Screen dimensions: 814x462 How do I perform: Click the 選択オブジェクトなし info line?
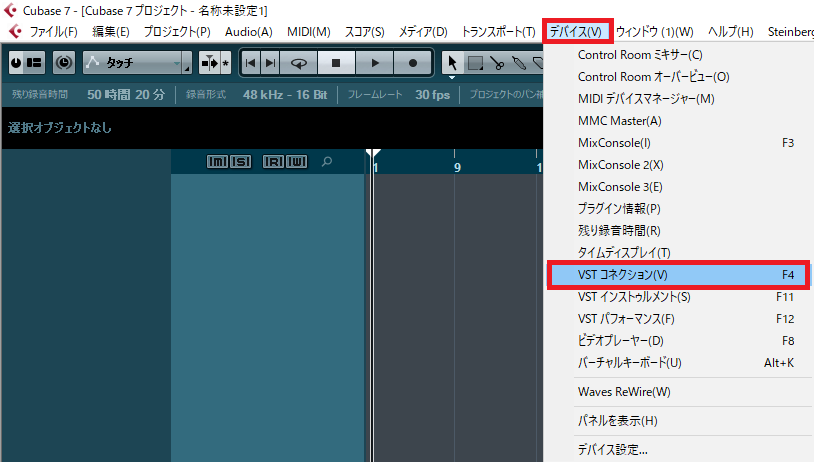60,128
